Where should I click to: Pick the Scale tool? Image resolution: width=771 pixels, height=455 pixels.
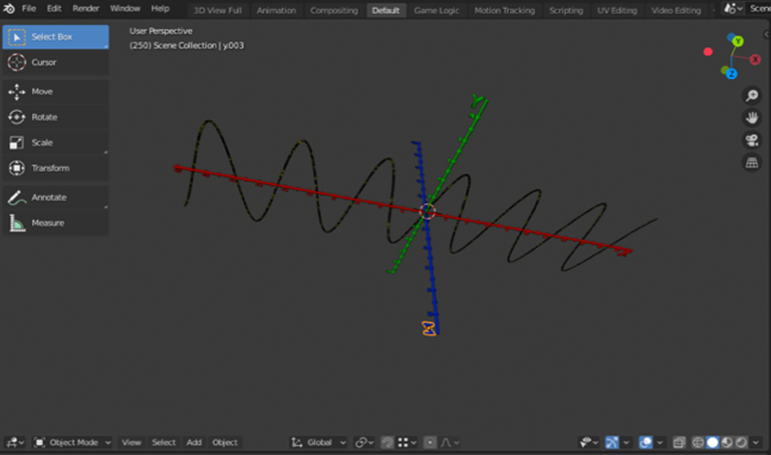click(55, 142)
